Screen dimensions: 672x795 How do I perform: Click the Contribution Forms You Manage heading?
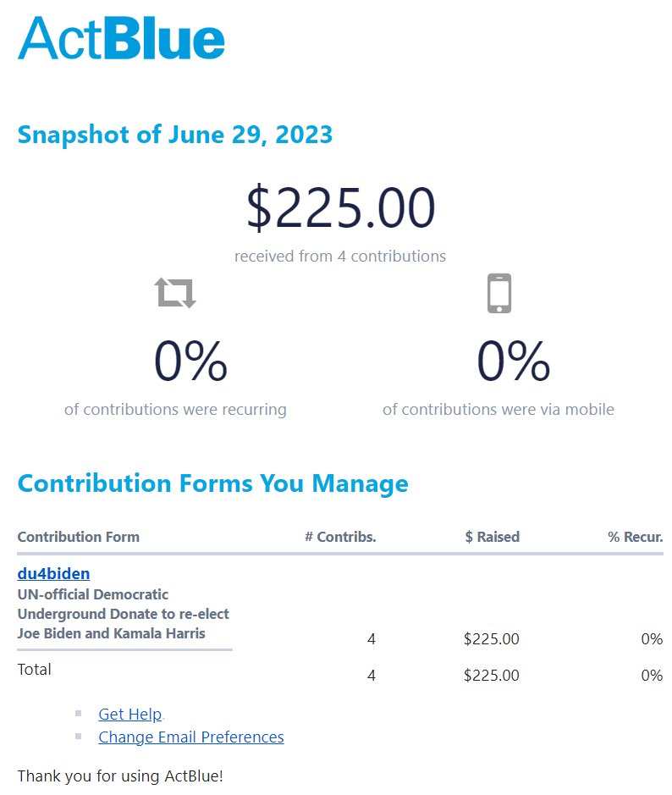(x=212, y=483)
